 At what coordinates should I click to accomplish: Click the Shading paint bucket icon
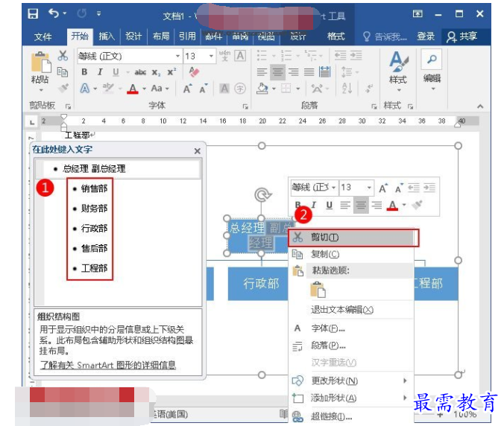[x=262, y=89]
